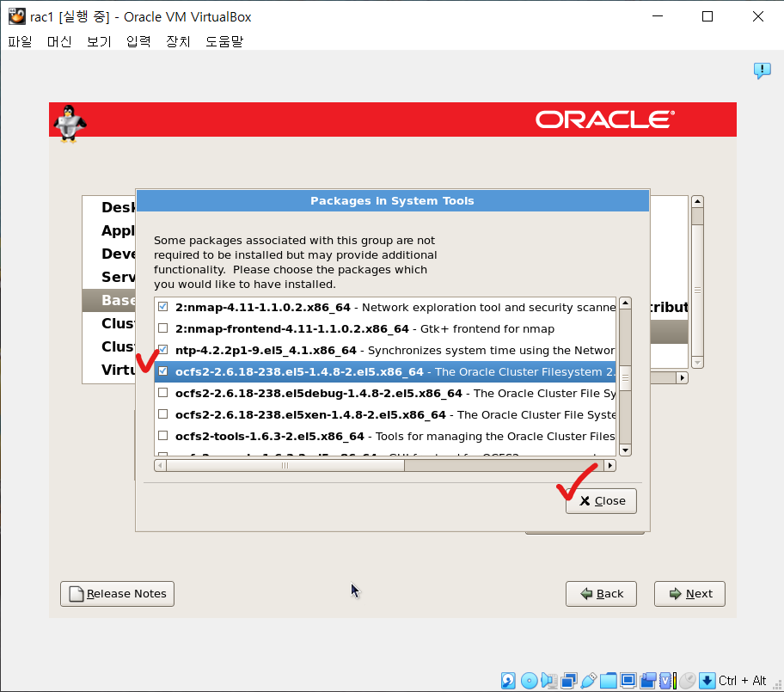Open the display settings status icon
Screen dimensions: 784x692
click(628, 681)
